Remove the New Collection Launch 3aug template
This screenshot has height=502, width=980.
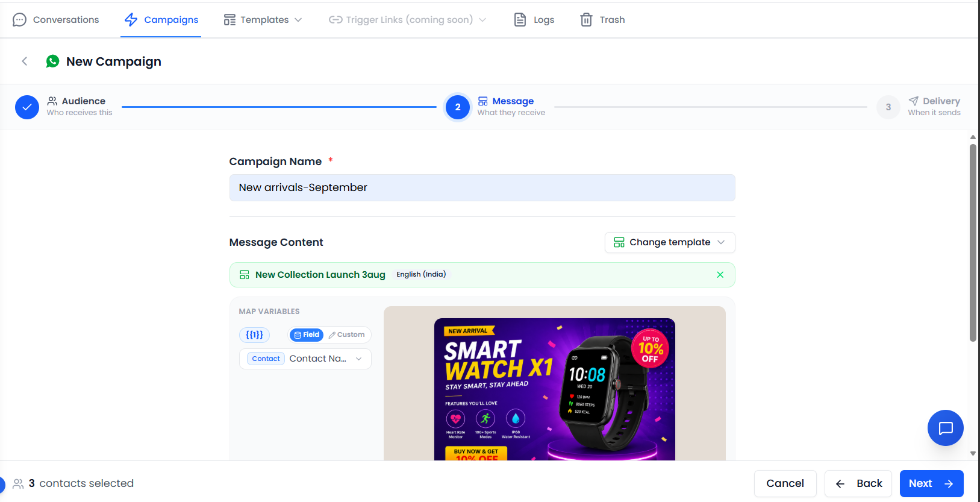pos(720,275)
